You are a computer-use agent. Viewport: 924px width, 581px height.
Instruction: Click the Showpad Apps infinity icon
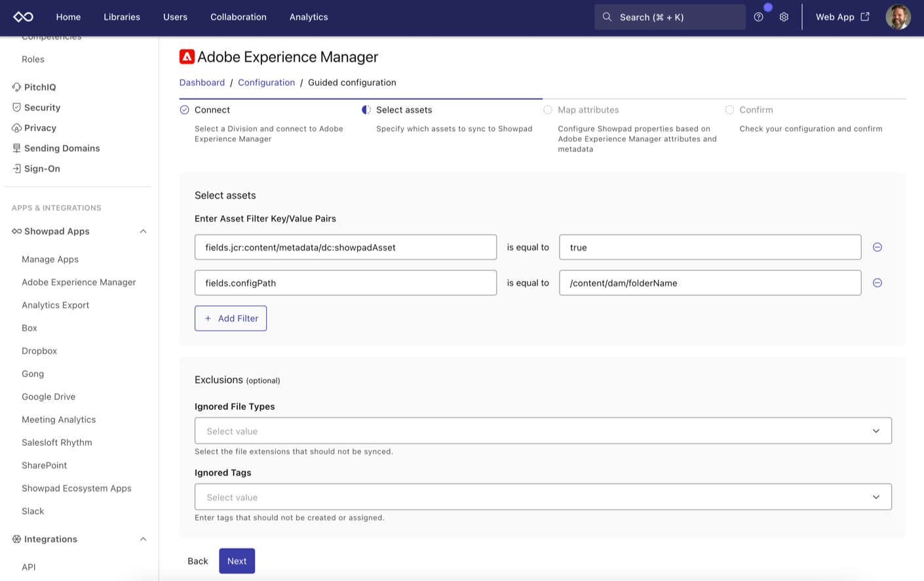click(16, 231)
